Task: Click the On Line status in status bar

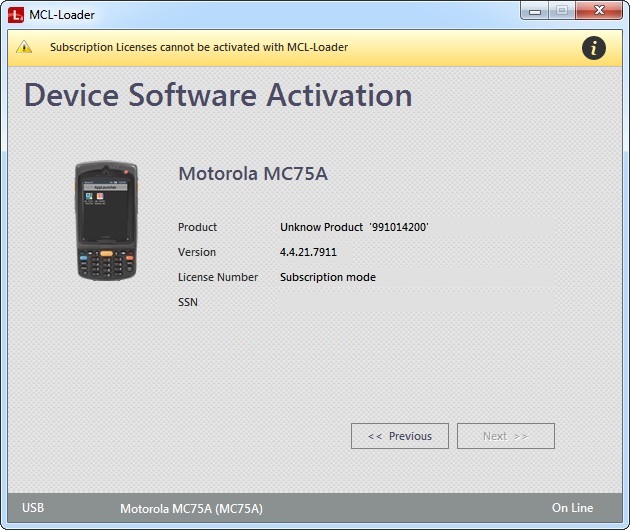Action: click(572, 508)
